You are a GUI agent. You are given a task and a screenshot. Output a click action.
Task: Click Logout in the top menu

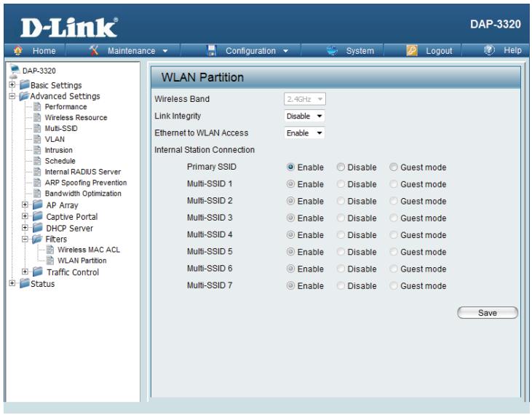coord(439,51)
